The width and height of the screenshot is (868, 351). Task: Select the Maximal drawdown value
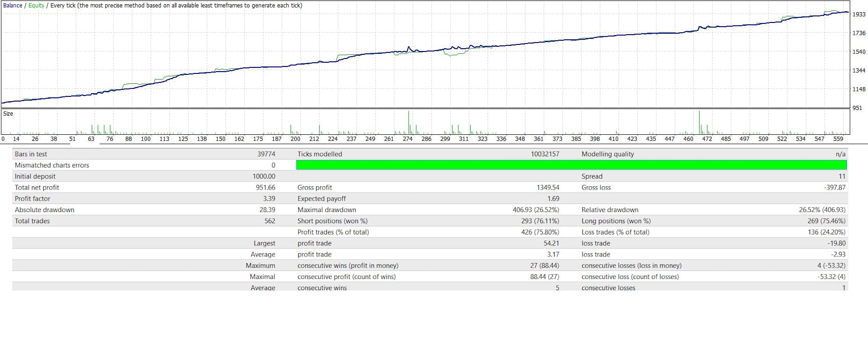tap(536, 210)
